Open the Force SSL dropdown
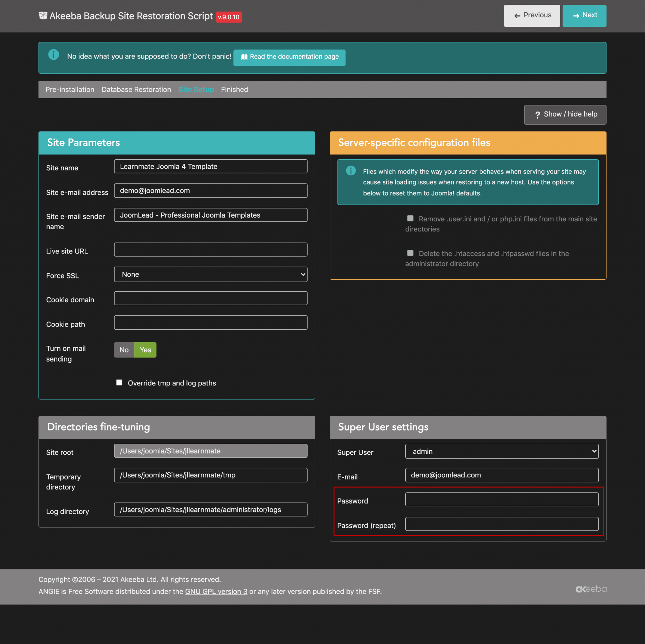645x644 pixels. (211, 274)
